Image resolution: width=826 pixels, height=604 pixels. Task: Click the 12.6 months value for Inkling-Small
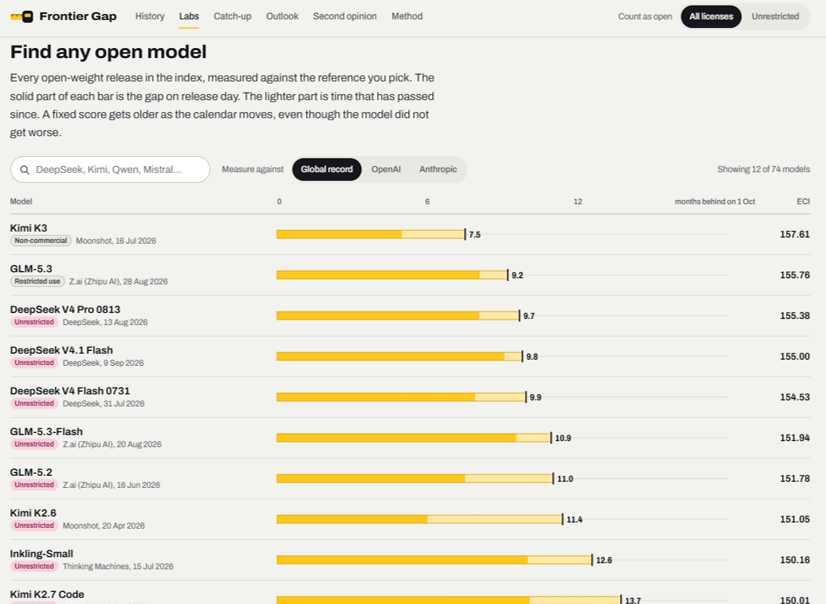point(604,560)
